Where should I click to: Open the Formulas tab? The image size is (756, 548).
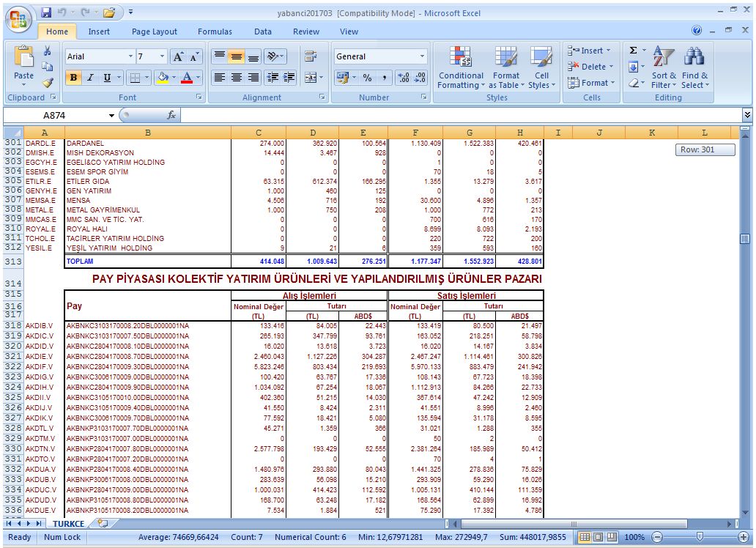pyautogui.click(x=215, y=32)
